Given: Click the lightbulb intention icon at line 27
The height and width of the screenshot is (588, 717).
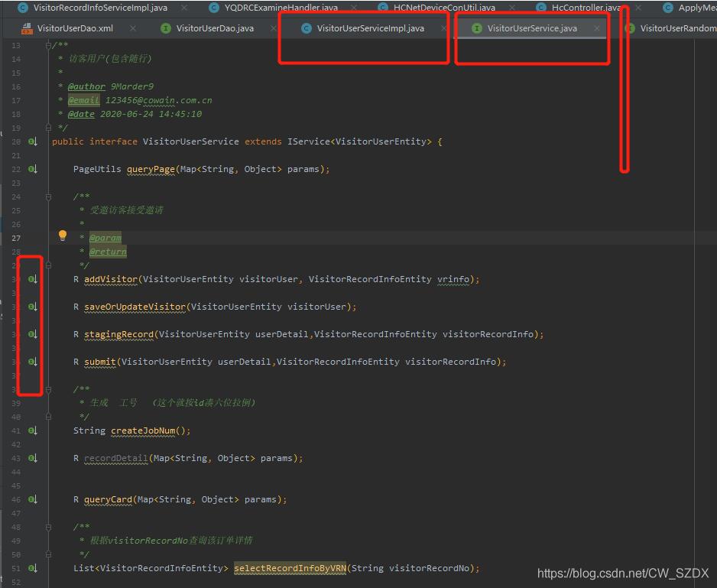Looking at the screenshot, I should 63,236.
